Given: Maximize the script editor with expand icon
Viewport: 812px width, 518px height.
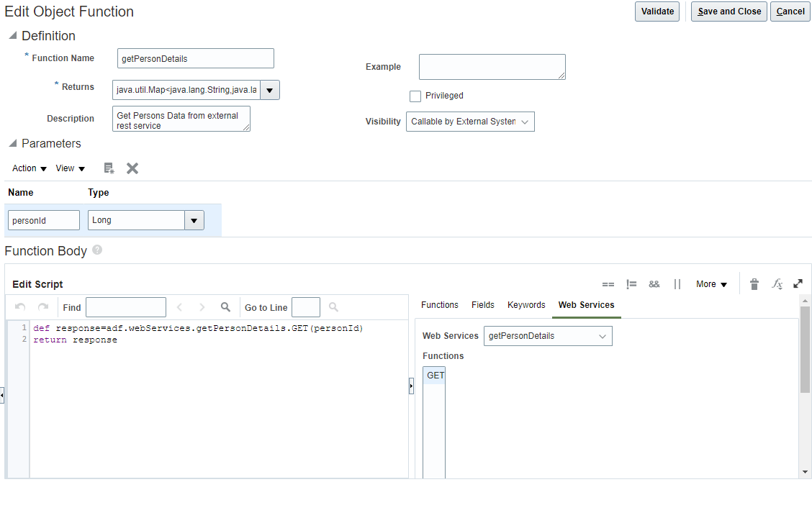Looking at the screenshot, I should coord(798,283).
